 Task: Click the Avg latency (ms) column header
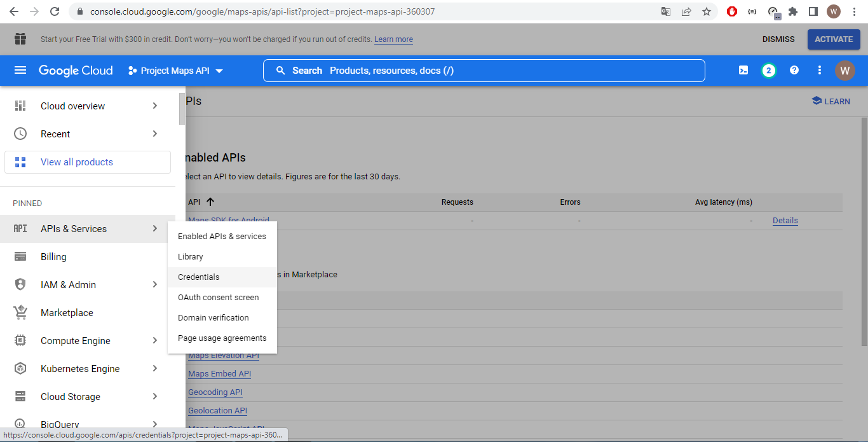click(x=724, y=202)
